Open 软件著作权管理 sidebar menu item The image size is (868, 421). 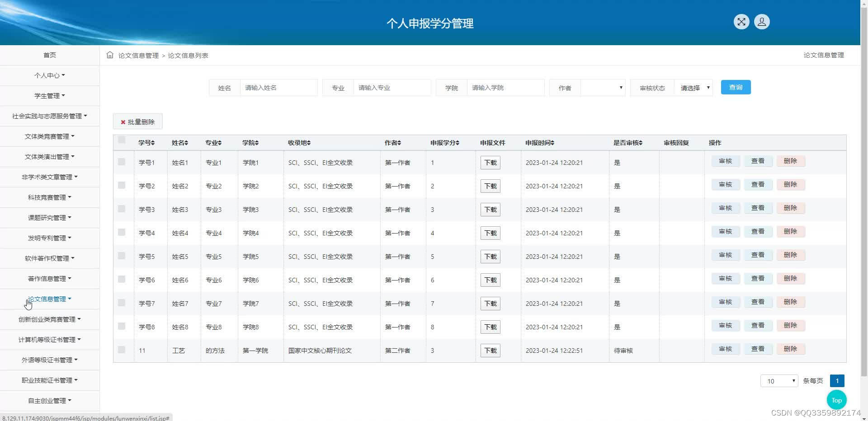click(x=50, y=258)
